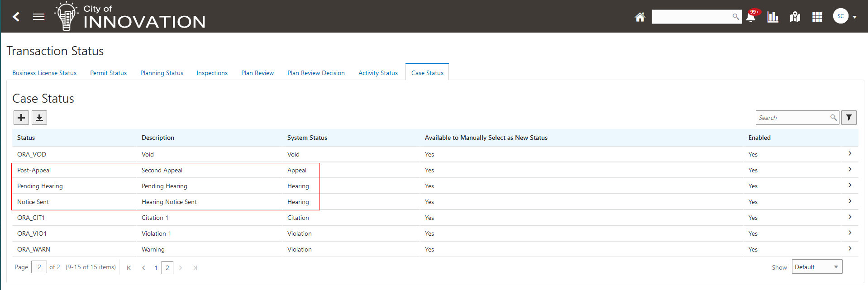Open the Post-Appeal row chevron
Image resolution: width=868 pixels, height=290 pixels.
[x=849, y=170]
